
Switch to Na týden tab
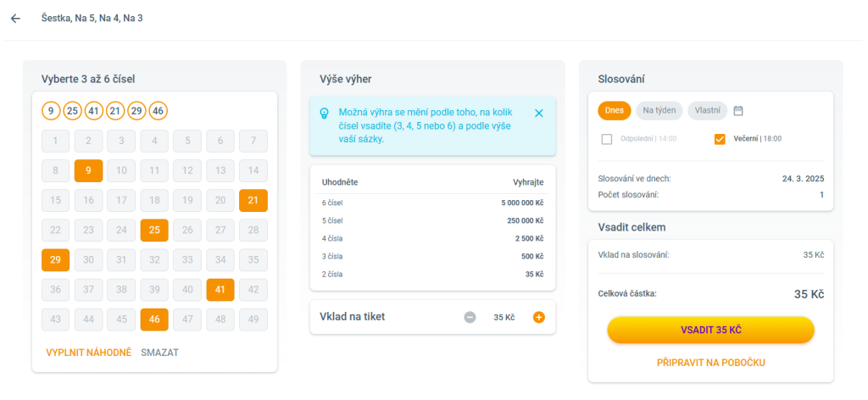659,110
